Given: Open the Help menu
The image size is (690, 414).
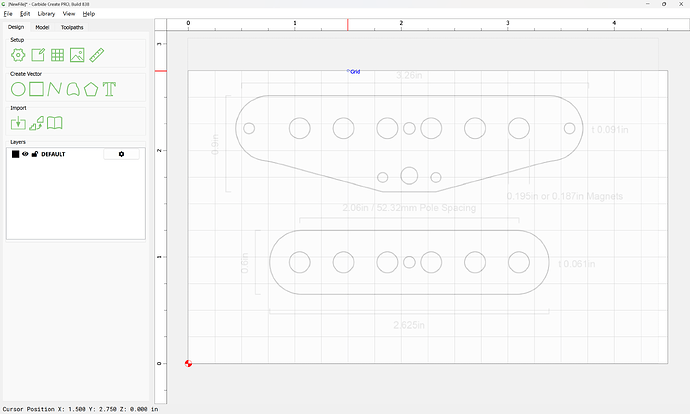Looking at the screenshot, I should [x=89, y=14].
